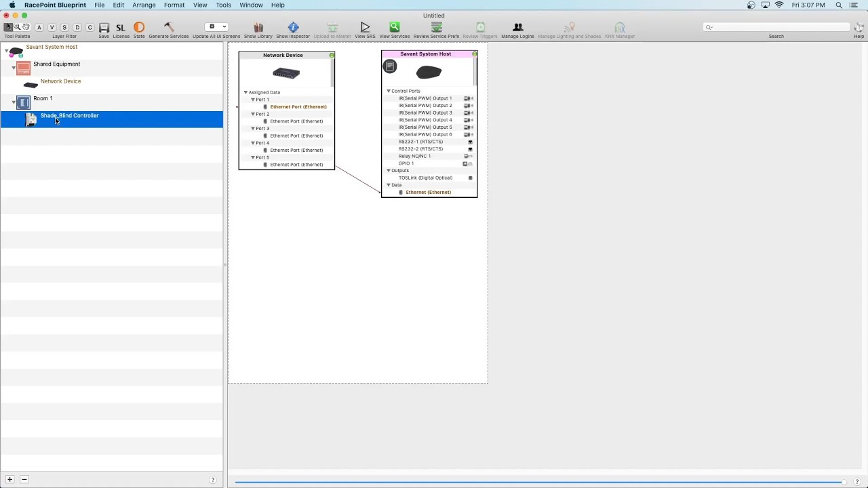The height and width of the screenshot is (488, 868).
Task: Click the remove (−) button at sidebar bottom
Action: point(24,480)
